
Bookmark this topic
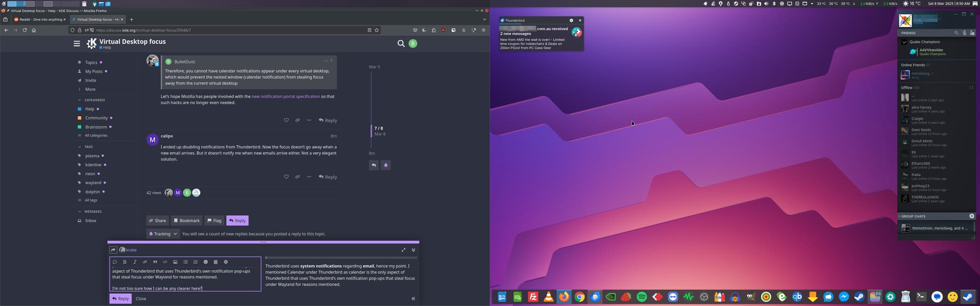pos(186,220)
